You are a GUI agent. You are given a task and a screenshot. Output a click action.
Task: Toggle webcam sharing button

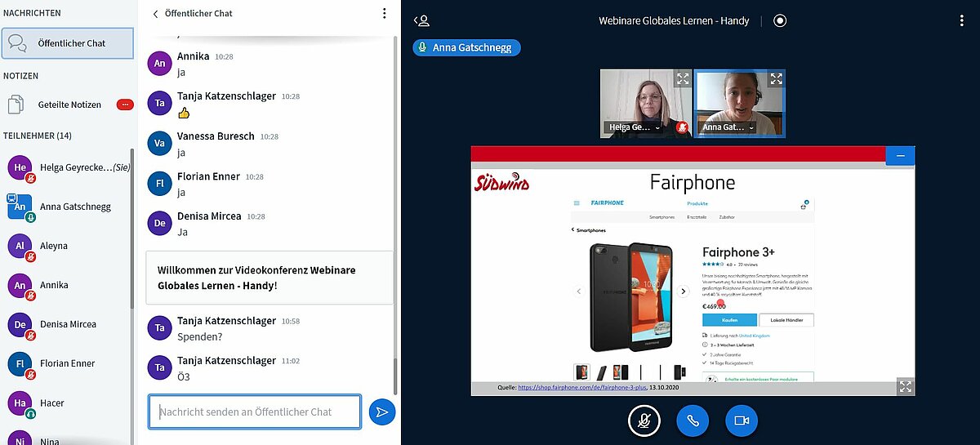[742, 421]
